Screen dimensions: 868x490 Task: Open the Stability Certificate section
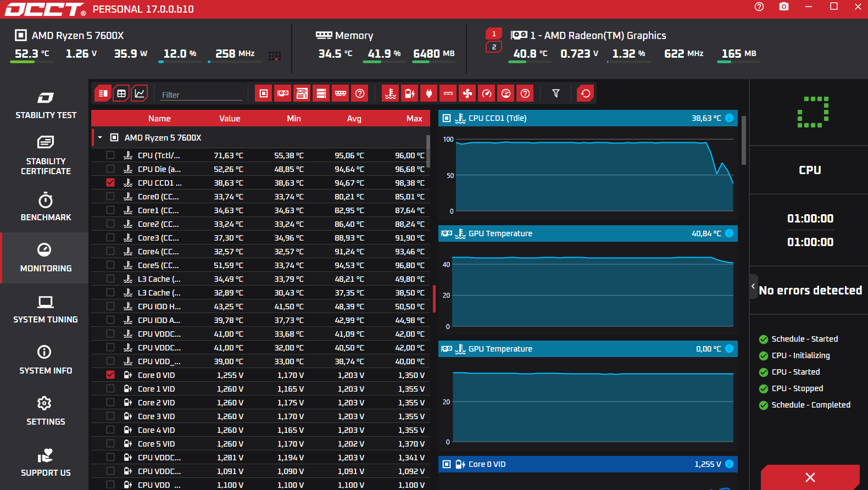tap(45, 155)
